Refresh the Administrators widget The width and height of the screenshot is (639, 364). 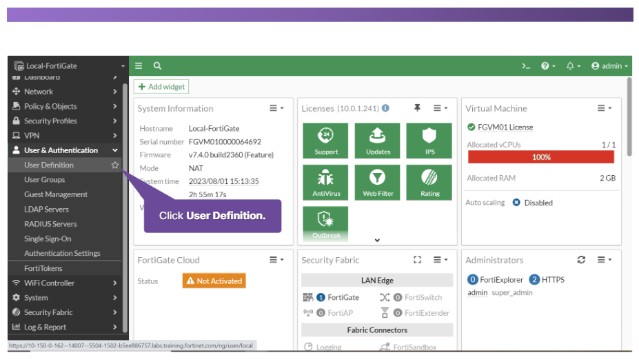[x=581, y=260]
